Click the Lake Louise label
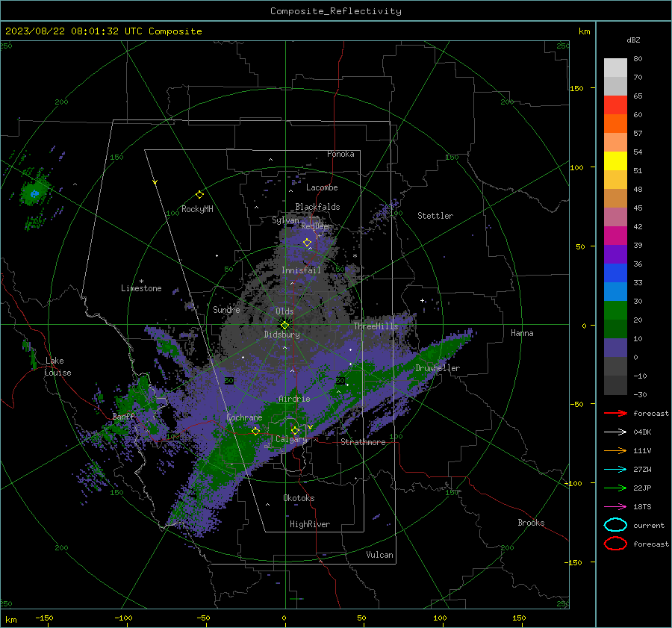This screenshot has width=672, height=628. (57, 367)
